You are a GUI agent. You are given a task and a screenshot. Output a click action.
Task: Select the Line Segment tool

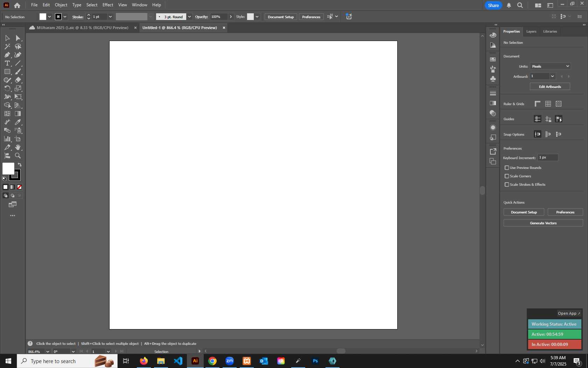point(18,63)
